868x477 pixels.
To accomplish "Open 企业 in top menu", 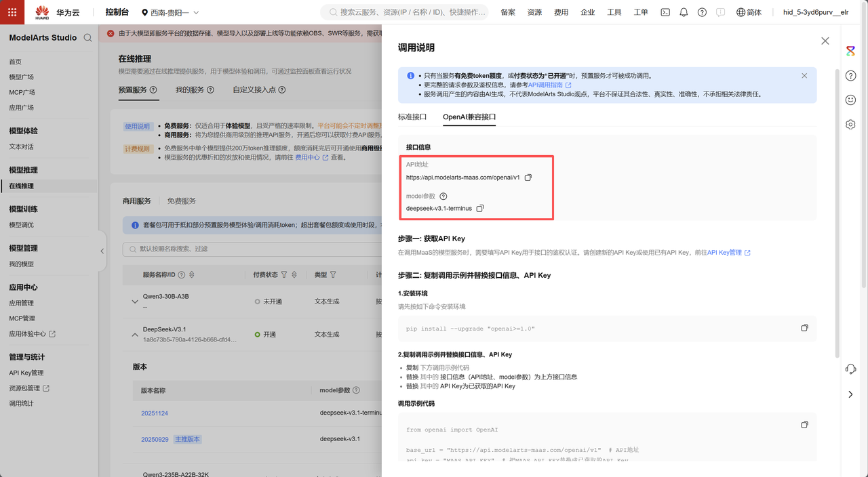I will [x=588, y=12].
